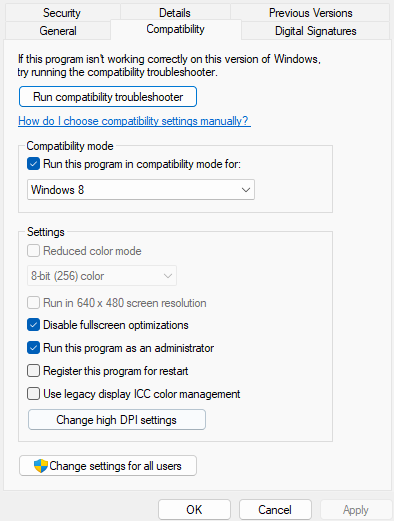Open the Details tab
Screen dimensions: 394x521
coord(175,13)
